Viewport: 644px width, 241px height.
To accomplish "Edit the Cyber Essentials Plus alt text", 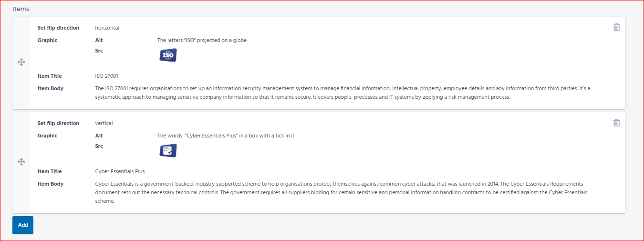I will click(x=226, y=136).
